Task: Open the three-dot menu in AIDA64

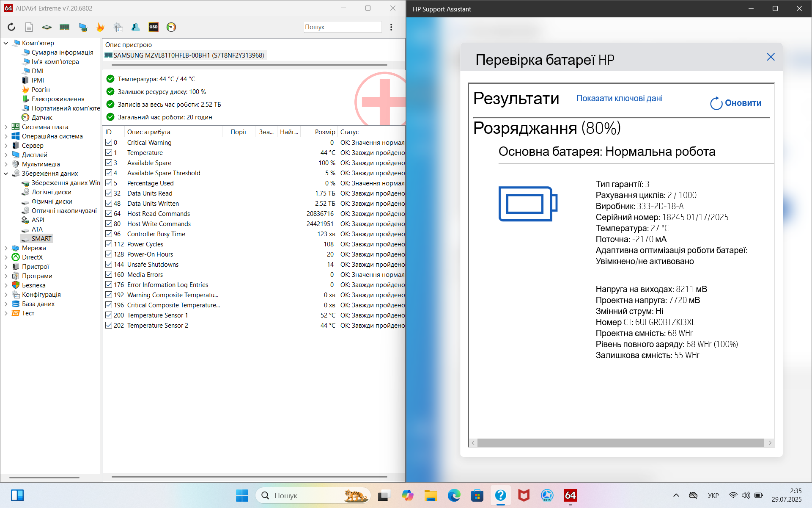Action: pos(391,27)
